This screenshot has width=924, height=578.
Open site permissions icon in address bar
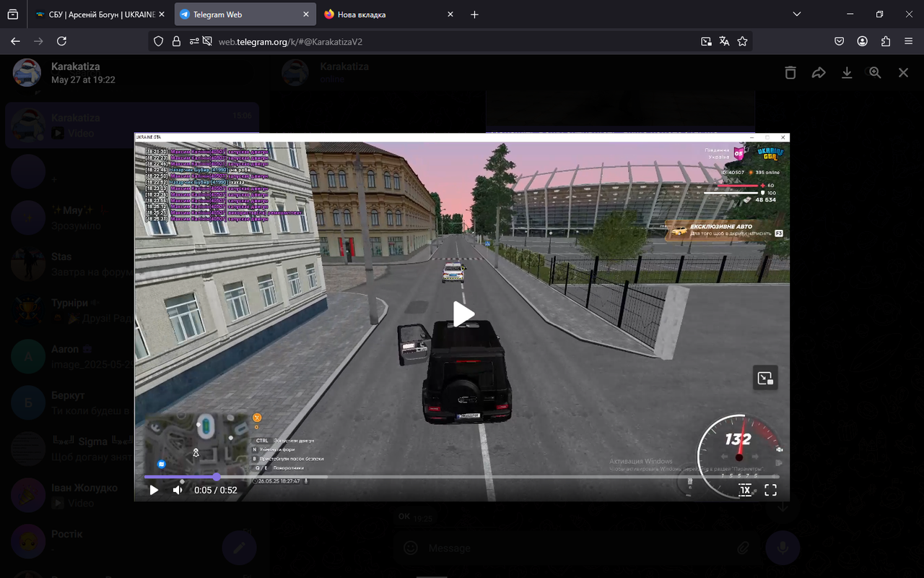coord(194,41)
